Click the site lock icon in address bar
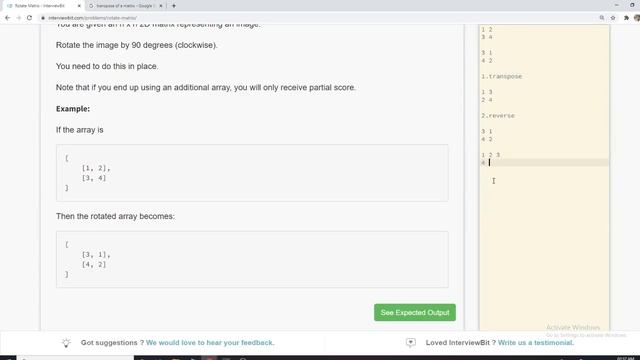This screenshot has width=640, height=360. point(43,18)
